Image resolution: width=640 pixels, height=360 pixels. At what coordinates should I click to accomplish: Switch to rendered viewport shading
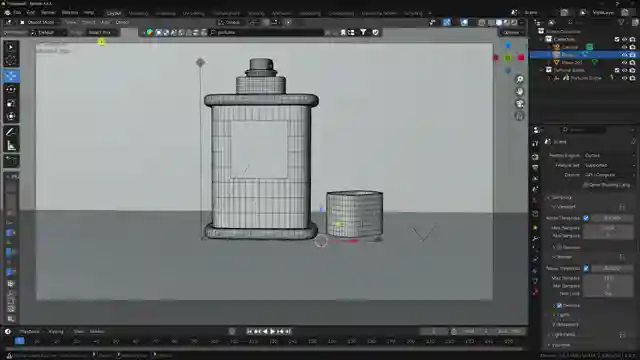514,22
